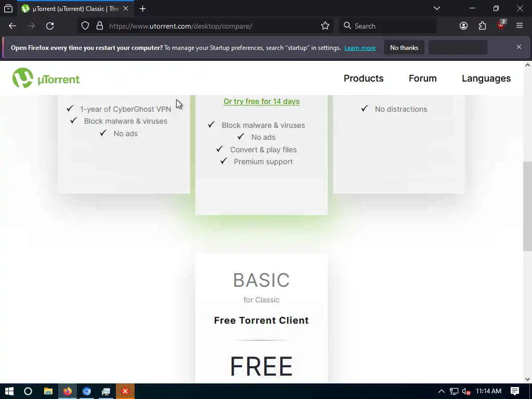The width and height of the screenshot is (532, 399).
Task: Open Cortana search circle in taskbar
Action: point(28,391)
